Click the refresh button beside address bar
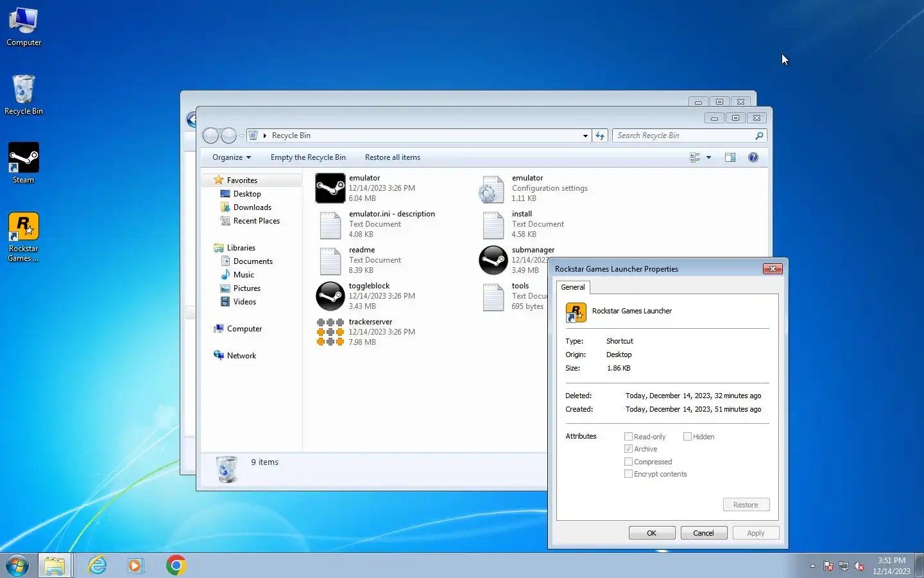 600,136
